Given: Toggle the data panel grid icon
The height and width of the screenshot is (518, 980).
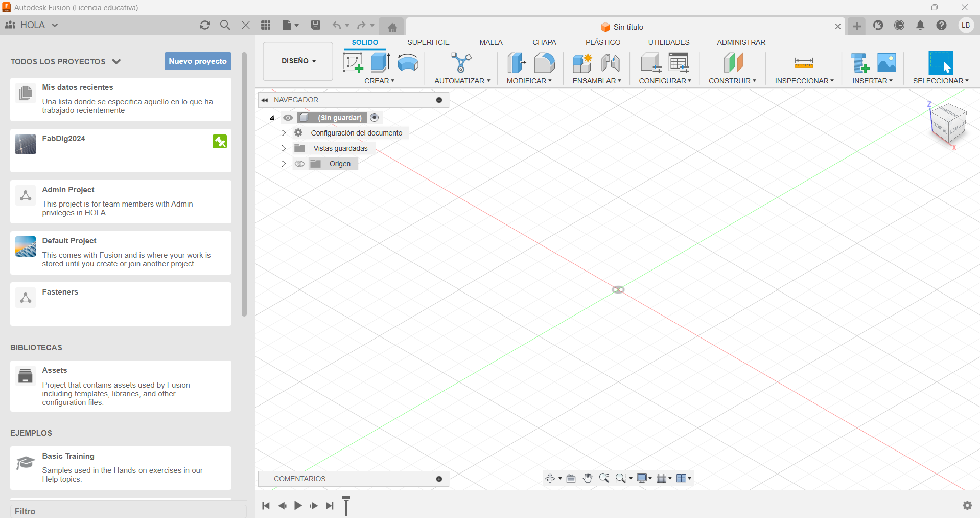Looking at the screenshot, I should (x=266, y=25).
